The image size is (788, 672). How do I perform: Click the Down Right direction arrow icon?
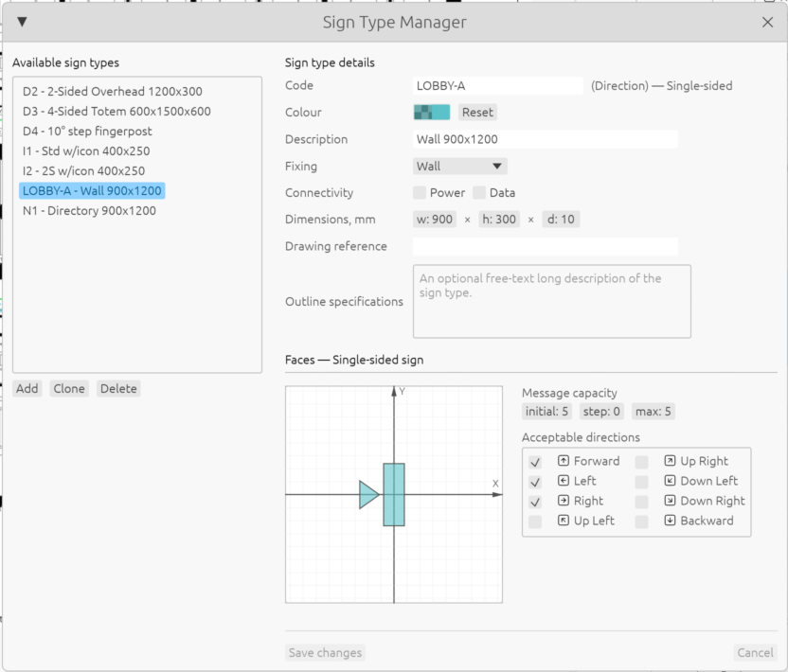[x=670, y=501]
